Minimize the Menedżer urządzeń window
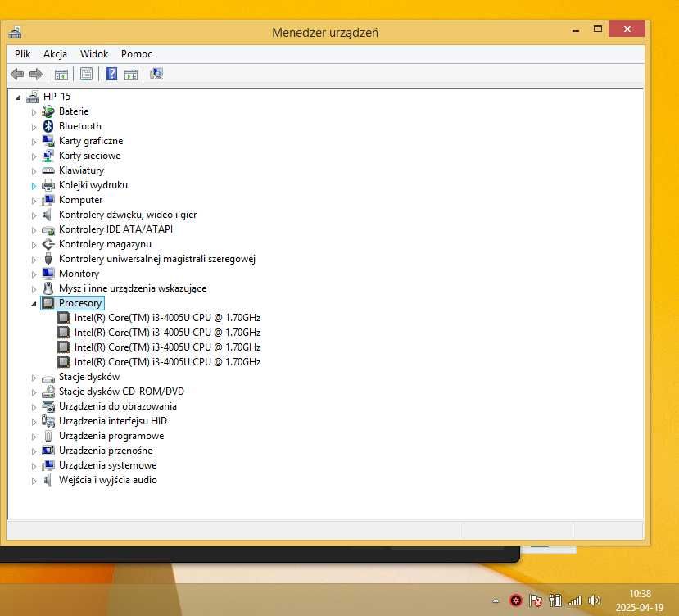Viewport: 679px width, 616px height. [576, 29]
